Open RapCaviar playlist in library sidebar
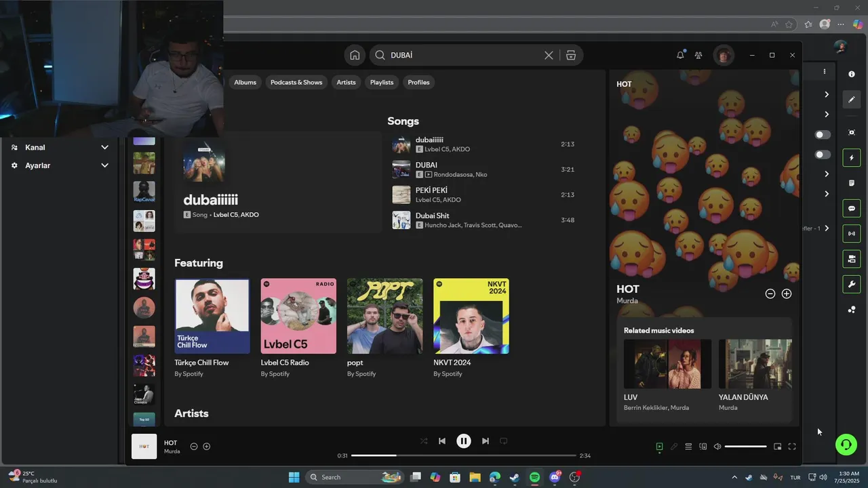This screenshot has height=488, width=868. pos(144,192)
